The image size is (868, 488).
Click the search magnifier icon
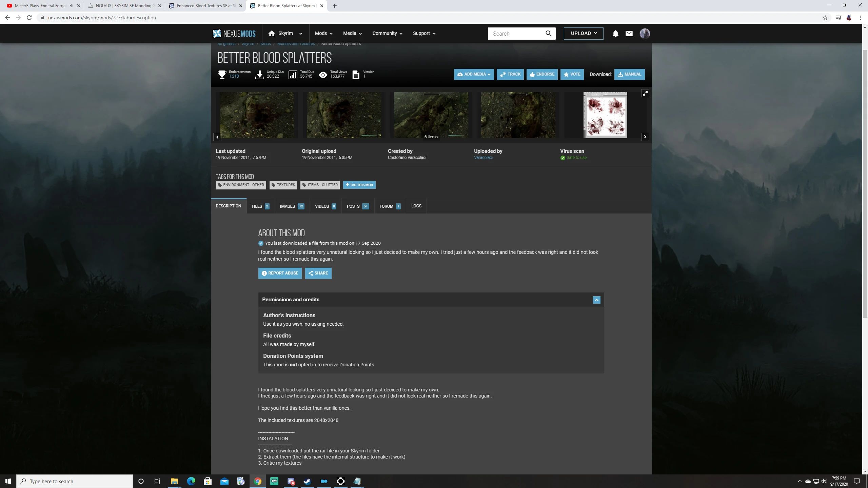(548, 33)
